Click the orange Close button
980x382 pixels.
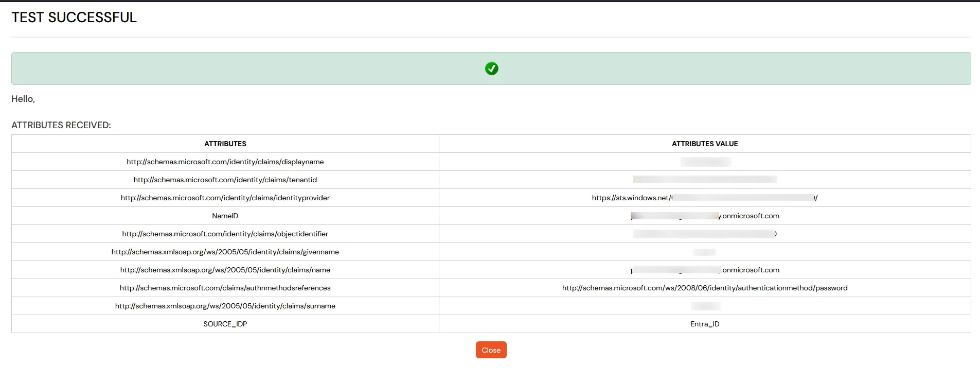491,350
